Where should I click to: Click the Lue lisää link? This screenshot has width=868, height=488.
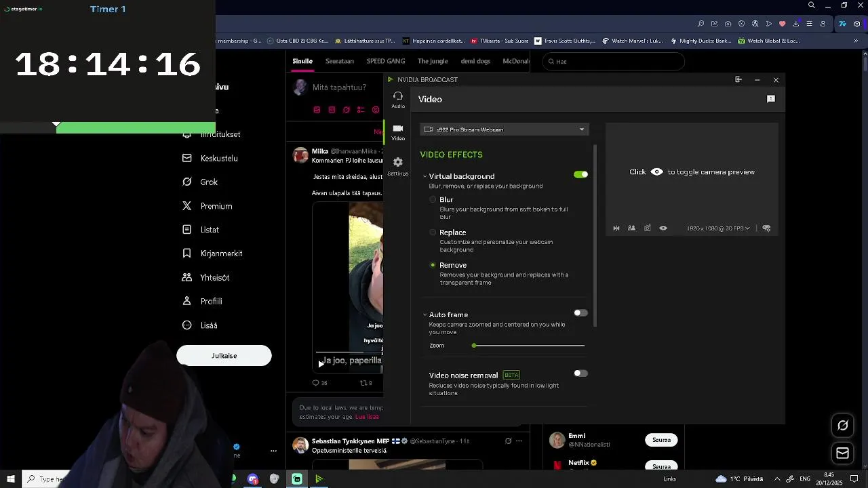[x=367, y=417]
